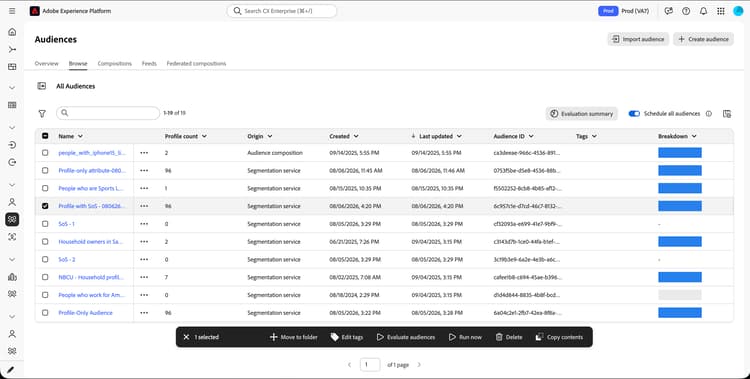This screenshot has height=379, width=750.
Task: Uncheck the Profile with SoS row checkbox
Action: click(45, 206)
